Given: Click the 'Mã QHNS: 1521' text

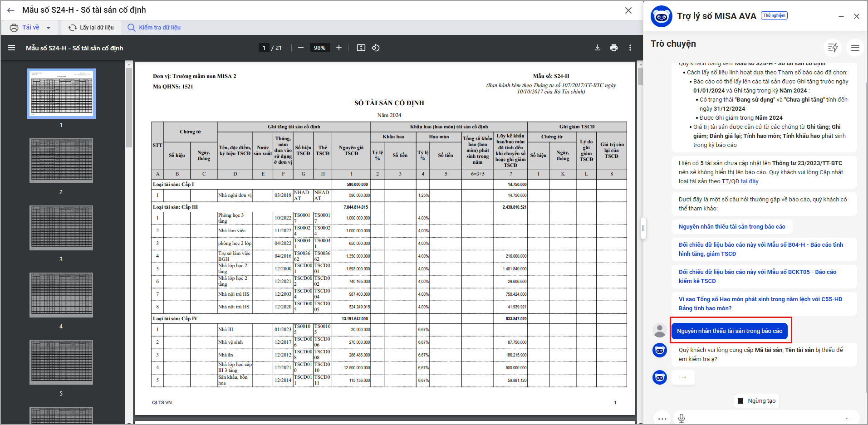Looking at the screenshot, I should click(x=173, y=87).
